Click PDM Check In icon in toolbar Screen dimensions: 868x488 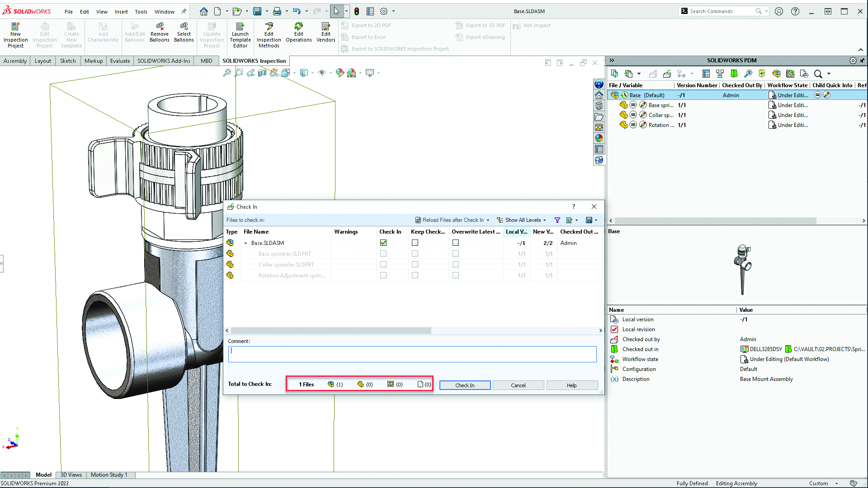[x=667, y=74]
